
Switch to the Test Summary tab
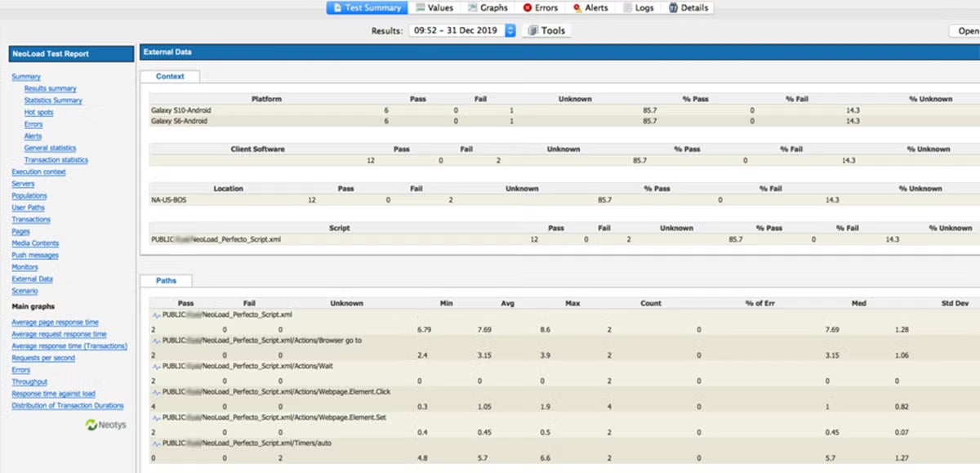(366, 7)
